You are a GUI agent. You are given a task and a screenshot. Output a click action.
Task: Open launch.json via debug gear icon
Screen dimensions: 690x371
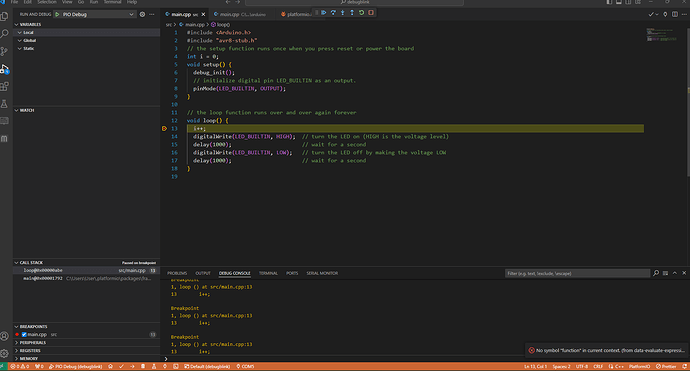pyautogui.click(x=142, y=15)
